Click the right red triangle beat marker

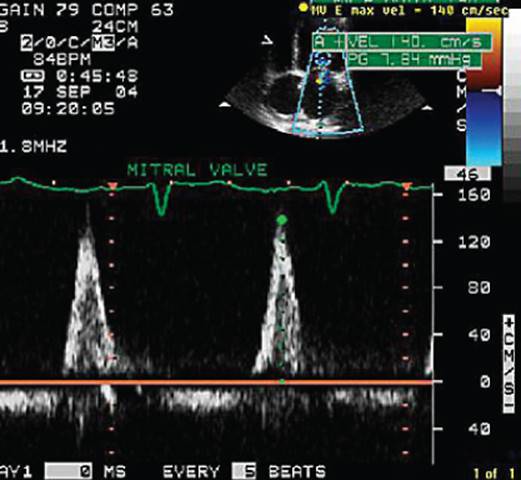pos(406,186)
